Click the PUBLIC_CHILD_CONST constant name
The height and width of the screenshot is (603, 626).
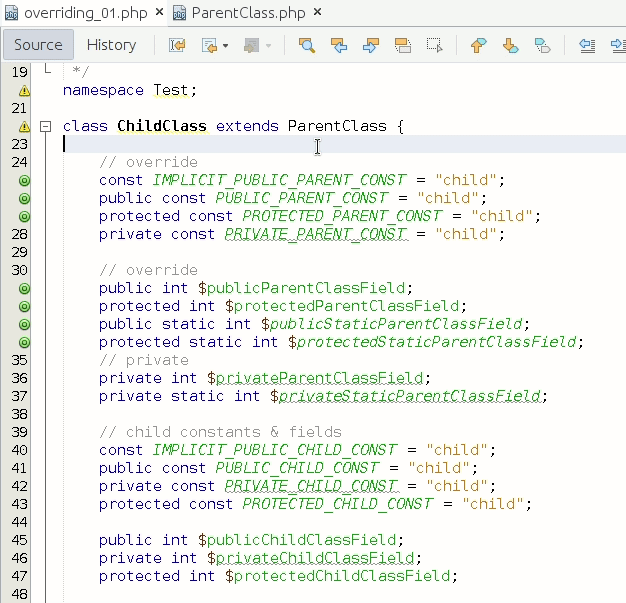[x=297, y=468]
